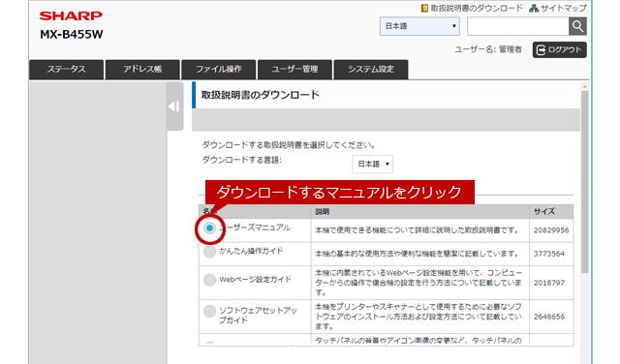620x364 pixels.
Task: Click the かんたん操作ガイド name text
Action: pos(252,251)
